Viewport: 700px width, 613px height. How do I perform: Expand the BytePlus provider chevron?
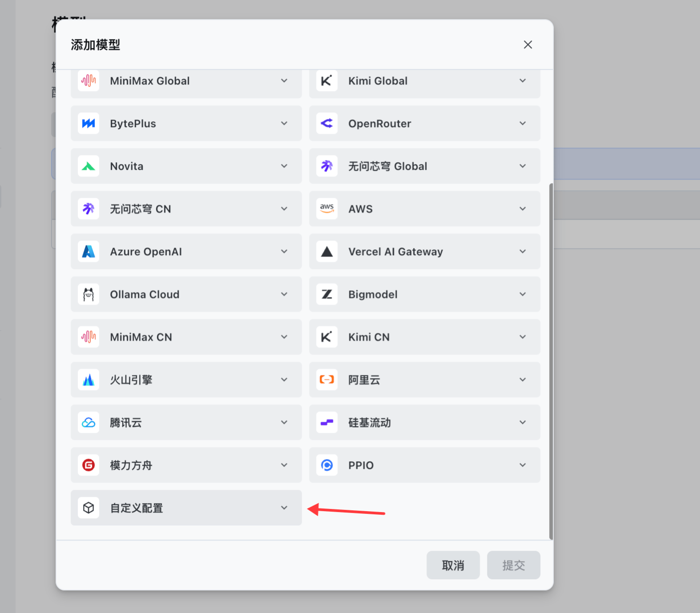coord(284,124)
